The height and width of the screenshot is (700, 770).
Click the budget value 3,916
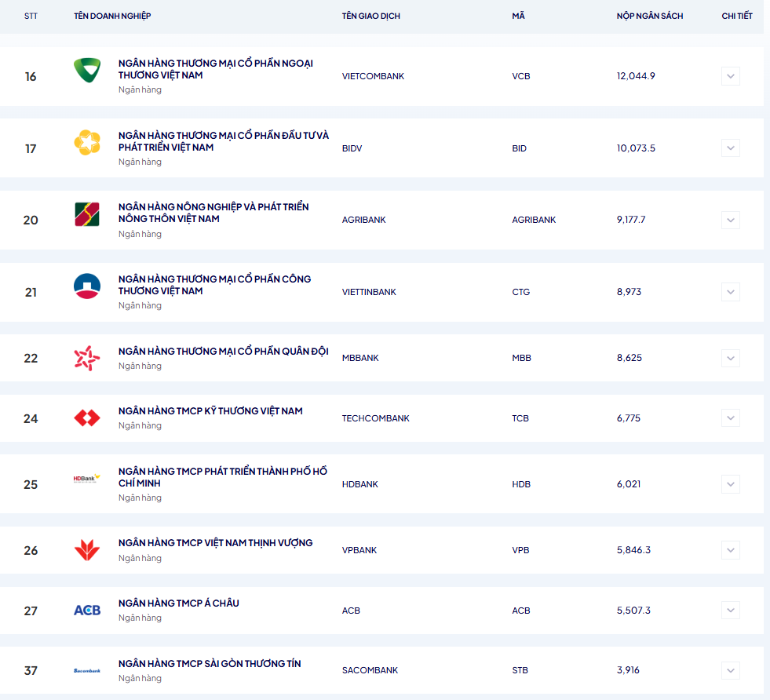[x=628, y=670]
